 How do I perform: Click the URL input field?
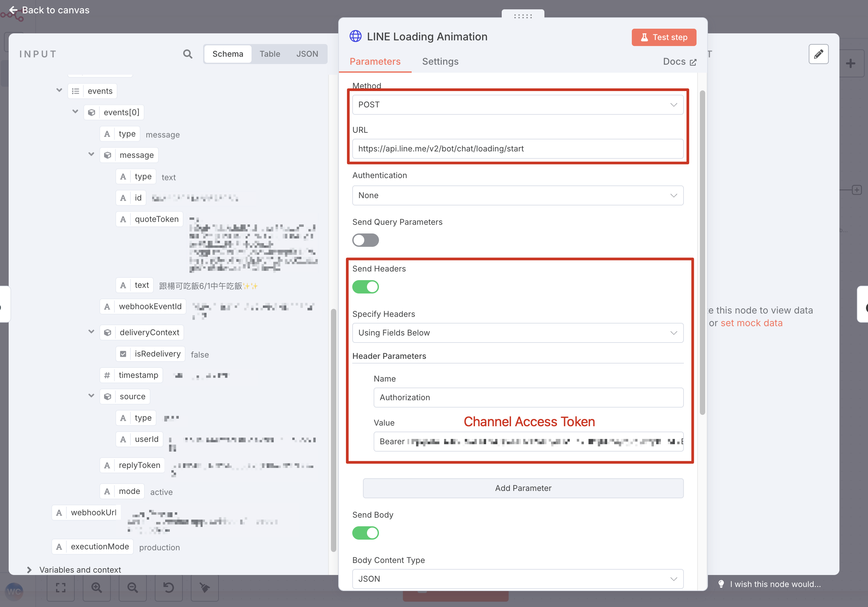[517, 149]
